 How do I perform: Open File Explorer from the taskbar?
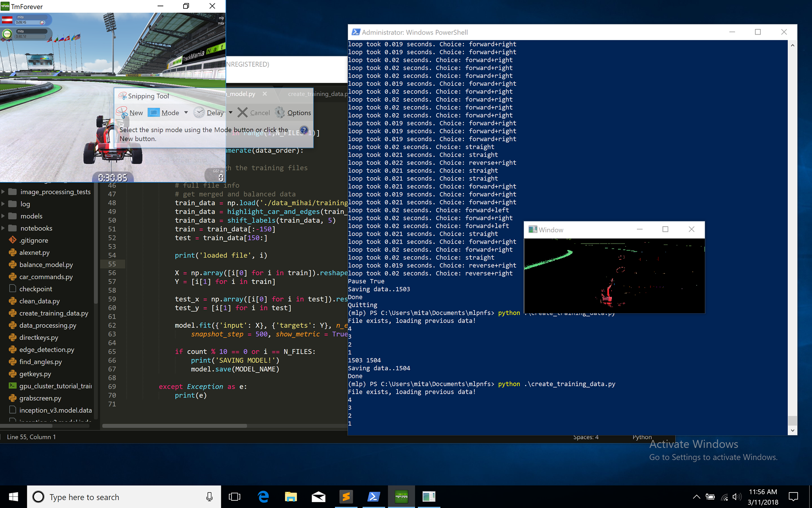(291, 496)
